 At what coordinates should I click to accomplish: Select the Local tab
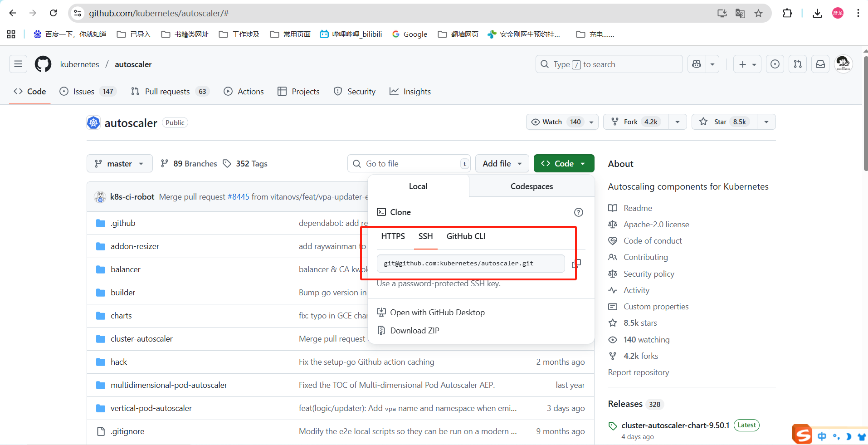pyautogui.click(x=418, y=186)
